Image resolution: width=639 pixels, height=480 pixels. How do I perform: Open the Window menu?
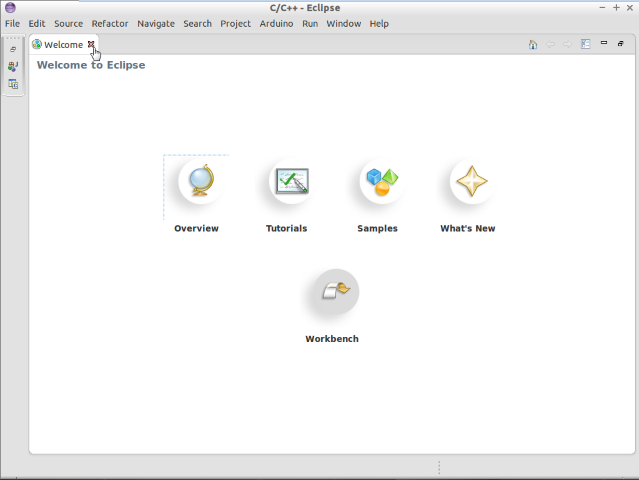(344, 24)
